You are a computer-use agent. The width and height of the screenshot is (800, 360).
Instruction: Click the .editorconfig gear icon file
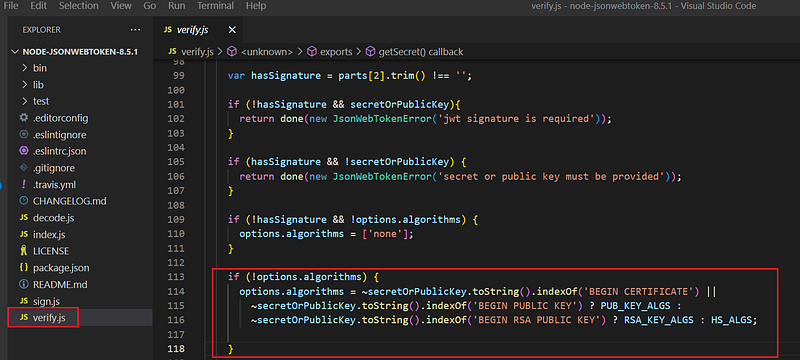(x=54, y=118)
